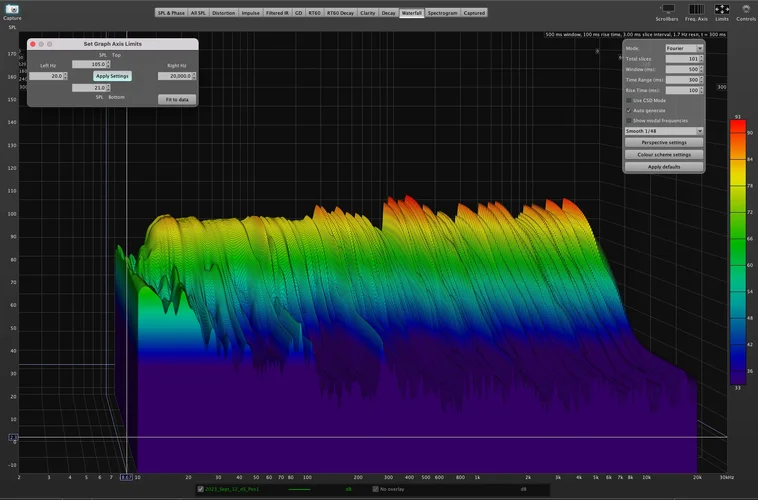Viewport: 758px width, 500px height.
Task: Open the Mode Fourier dropdown
Action: pos(684,48)
